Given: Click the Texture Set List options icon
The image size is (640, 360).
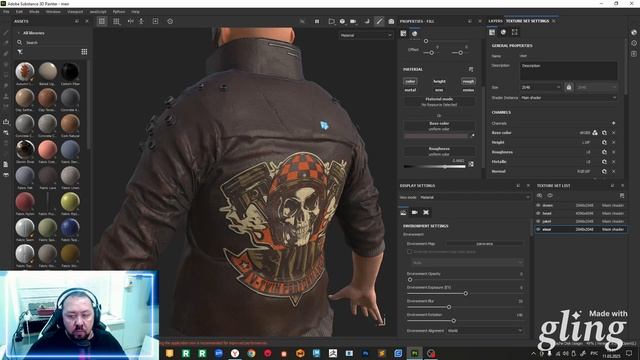Looking at the screenshot, I should click(x=622, y=196).
